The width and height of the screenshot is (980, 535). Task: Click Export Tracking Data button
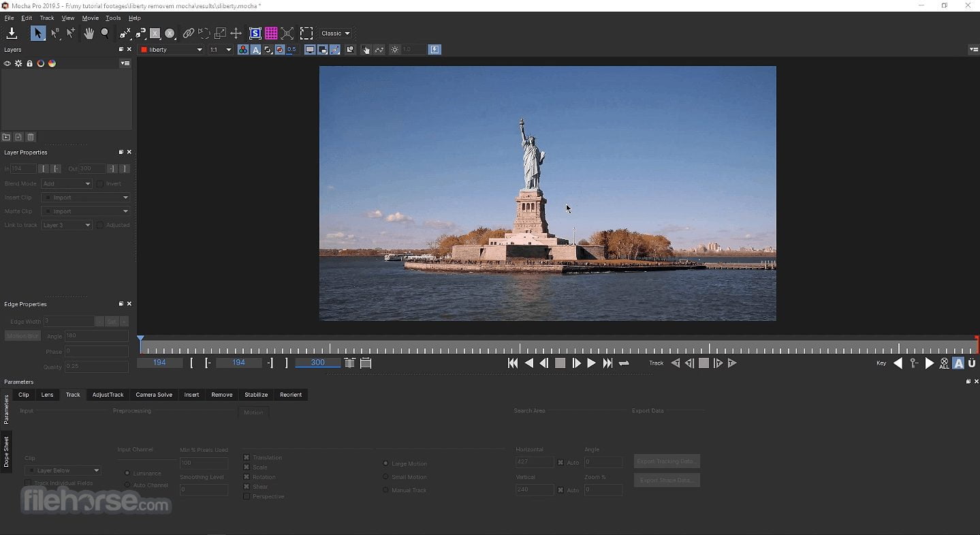tap(667, 461)
